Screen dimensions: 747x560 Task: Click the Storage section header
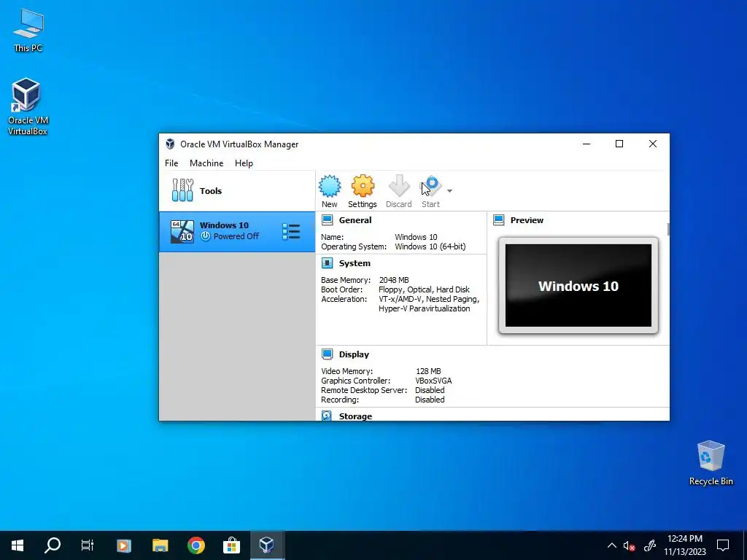coord(355,416)
